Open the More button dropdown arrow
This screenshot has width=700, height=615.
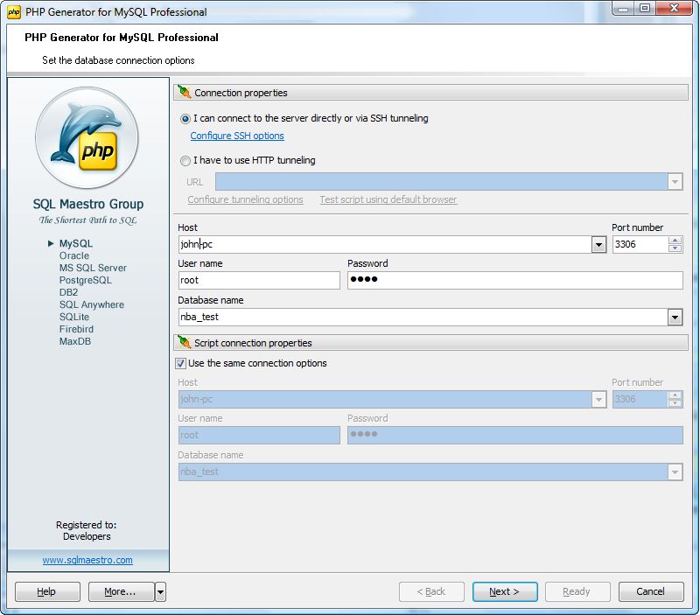(x=160, y=592)
